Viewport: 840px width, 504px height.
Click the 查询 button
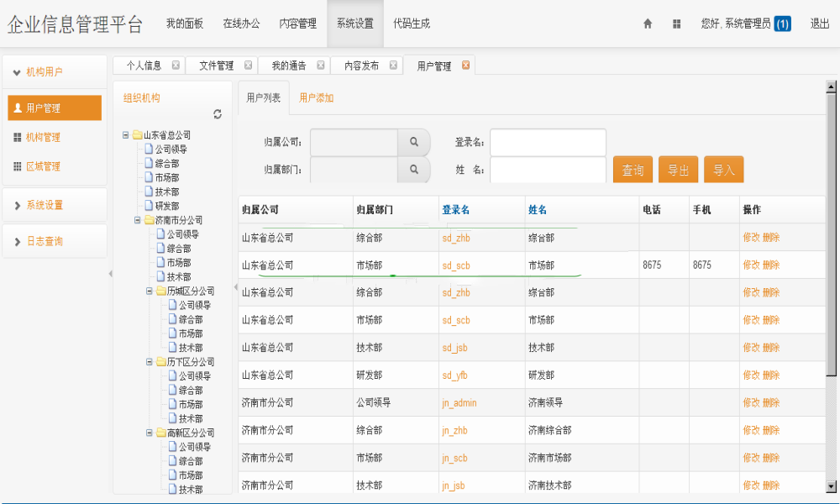pyautogui.click(x=633, y=170)
